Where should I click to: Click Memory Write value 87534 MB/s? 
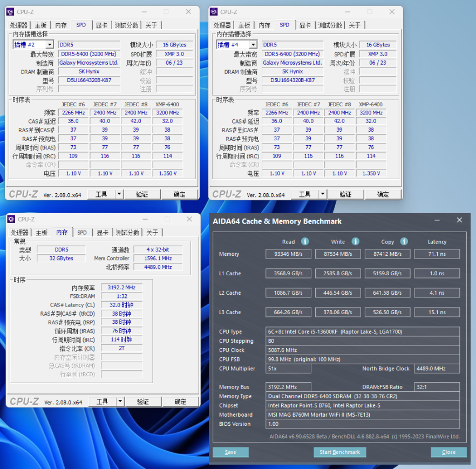pyautogui.click(x=338, y=254)
